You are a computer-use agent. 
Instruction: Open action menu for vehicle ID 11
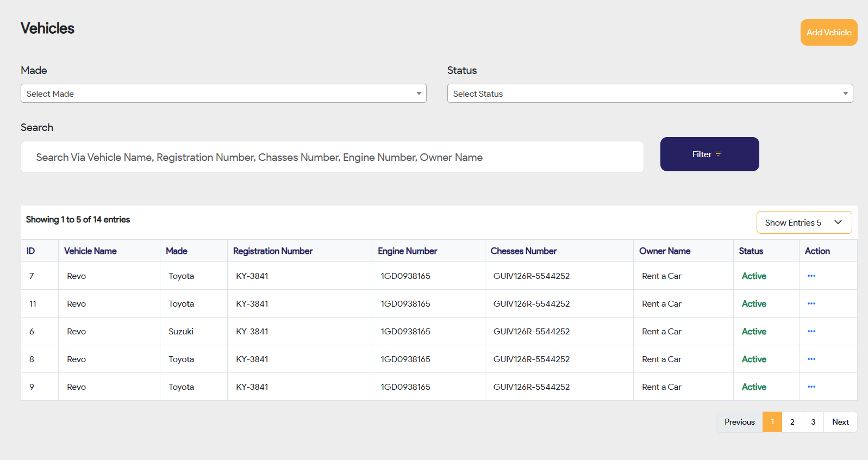811,303
